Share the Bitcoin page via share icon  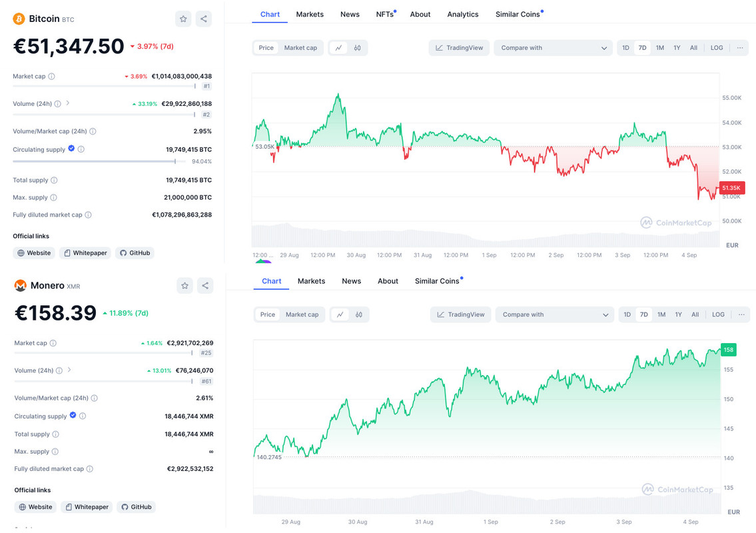click(203, 19)
